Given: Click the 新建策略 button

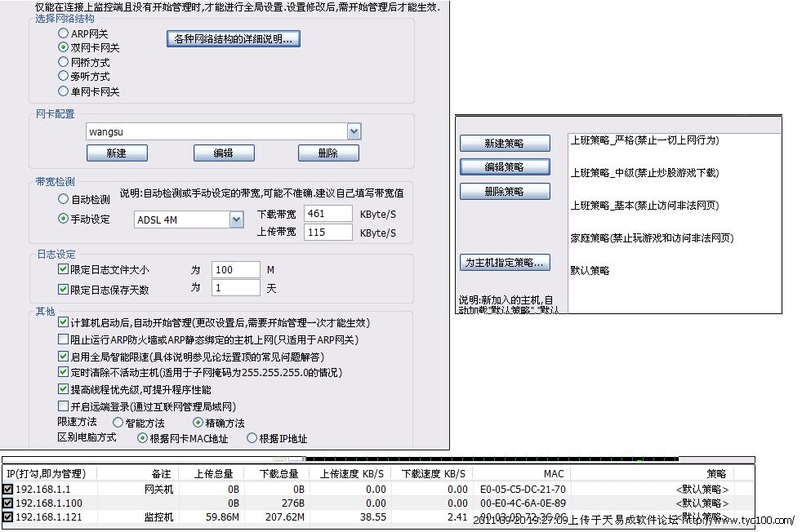Looking at the screenshot, I should (504, 144).
